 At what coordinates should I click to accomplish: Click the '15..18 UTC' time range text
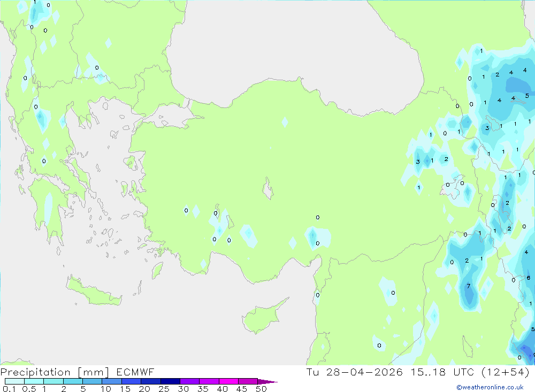pos(442,372)
